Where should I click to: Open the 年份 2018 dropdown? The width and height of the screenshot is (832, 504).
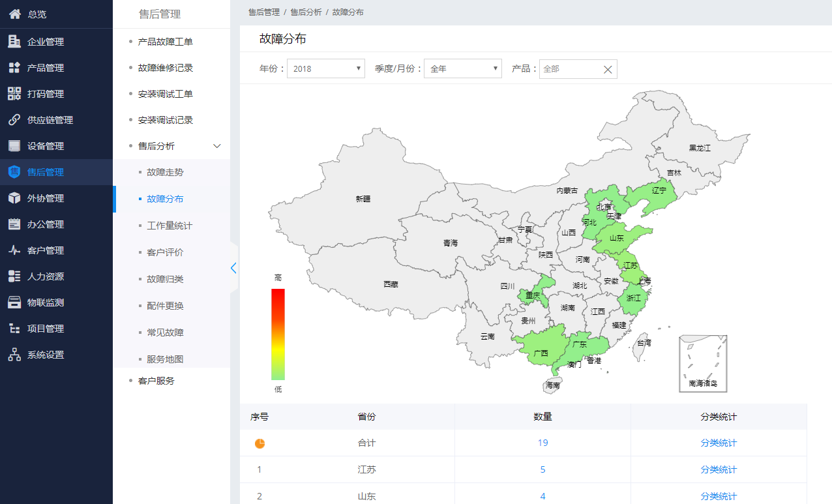click(x=325, y=68)
